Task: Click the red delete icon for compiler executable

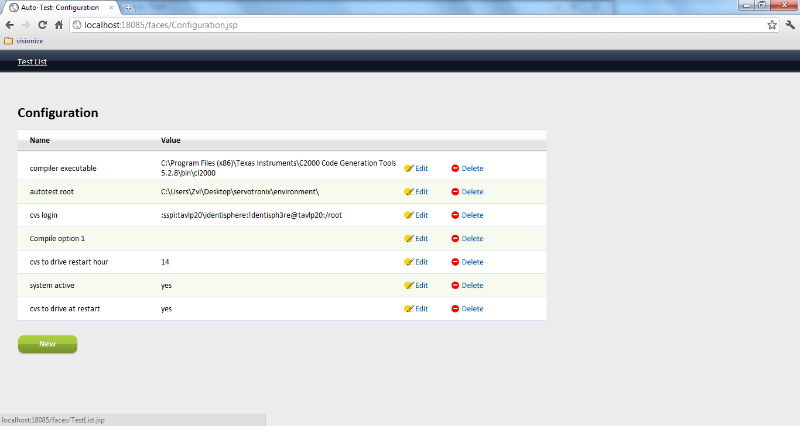Action: click(x=455, y=168)
